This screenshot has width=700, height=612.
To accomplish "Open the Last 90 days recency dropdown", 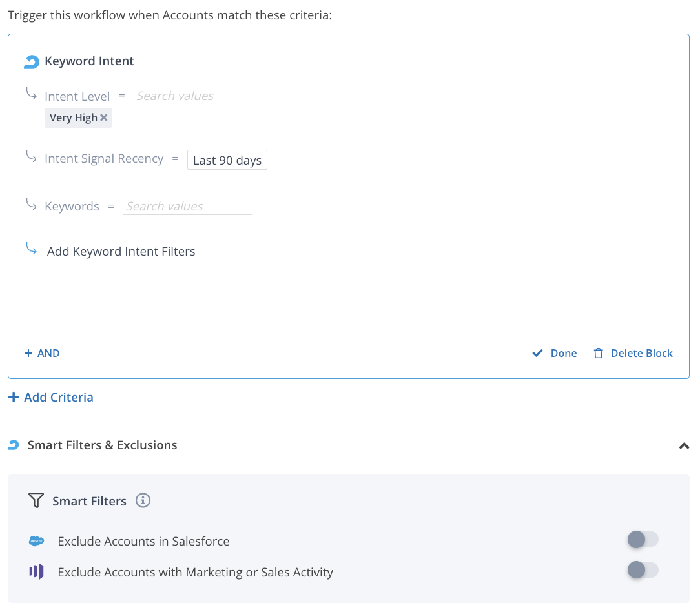I will pos(227,160).
